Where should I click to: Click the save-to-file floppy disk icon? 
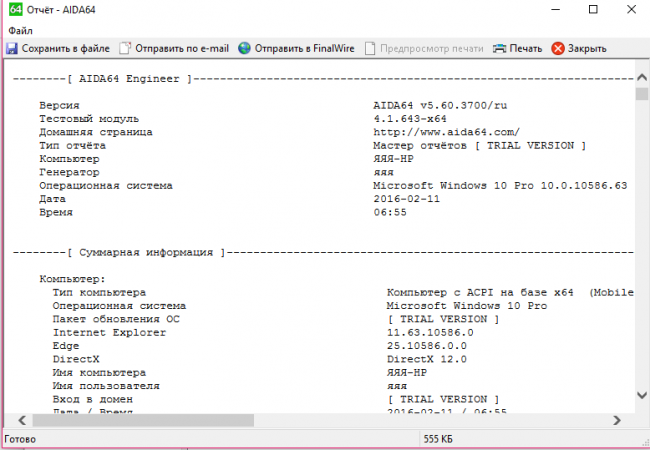pyautogui.click(x=12, y=48)
